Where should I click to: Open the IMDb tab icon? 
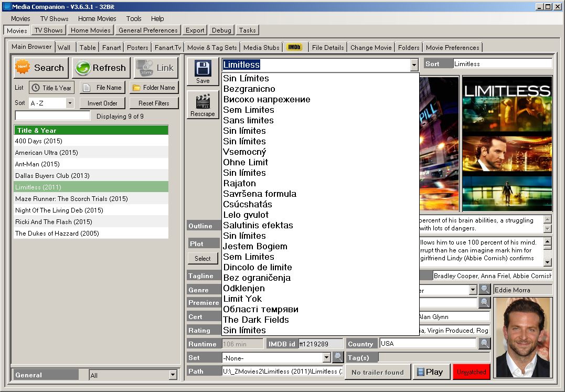(x=294, y=47)
